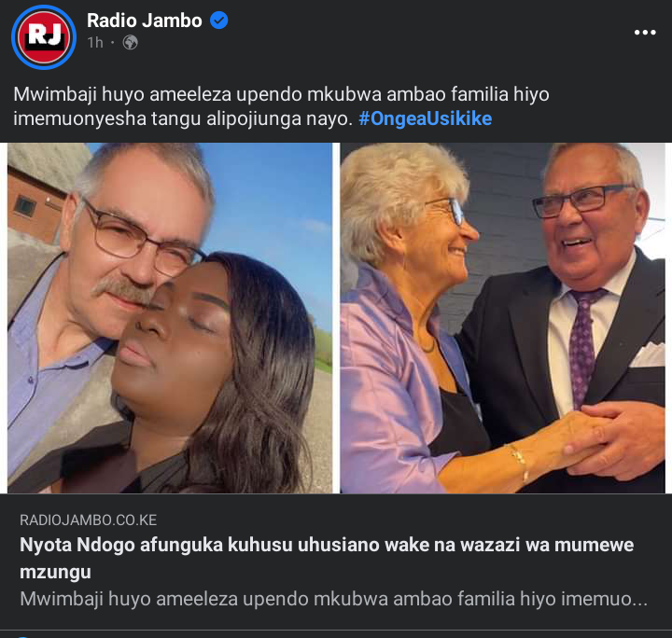The height and width of the screenshot is (638, 672).
Task: Open the #OngeaUsikike hashtag
Action: click(x=426, y=118)
